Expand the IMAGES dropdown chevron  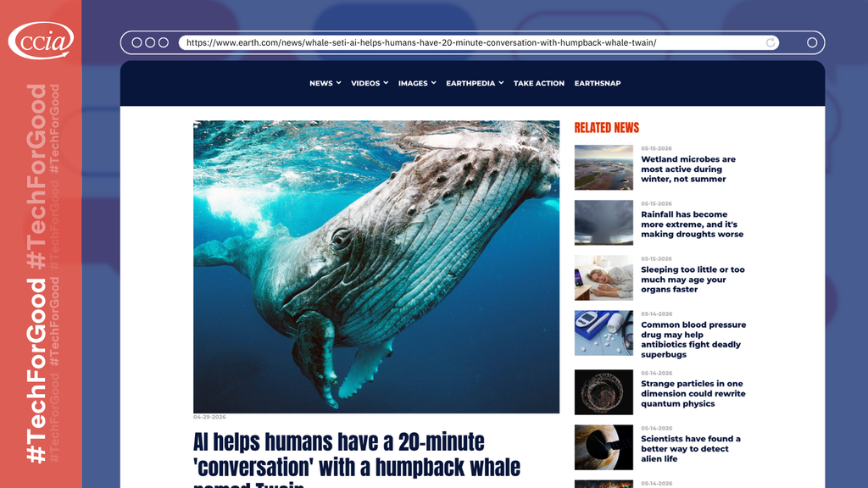(433, 82)
